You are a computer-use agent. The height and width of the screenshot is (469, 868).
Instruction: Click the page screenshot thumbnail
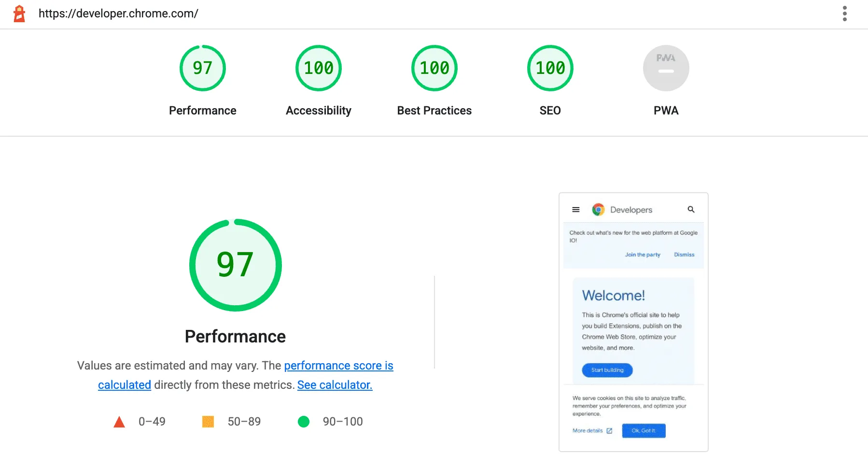(633, 322)
